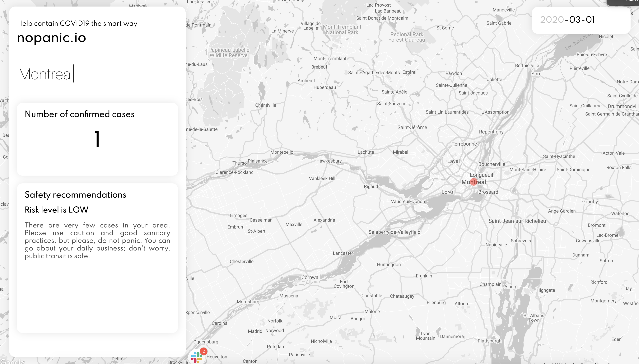The height and width of the screenshot is (364, 639).
Task: Click the Plattsburgh label on the map
Action: pos(489,341)
